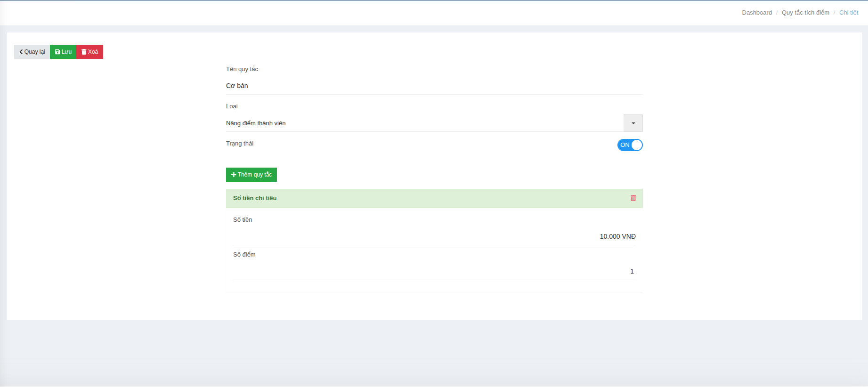Click the green Số tiền chi tiêu header
The width and height of the screenshot is (868, 387).
coord(424,198)
